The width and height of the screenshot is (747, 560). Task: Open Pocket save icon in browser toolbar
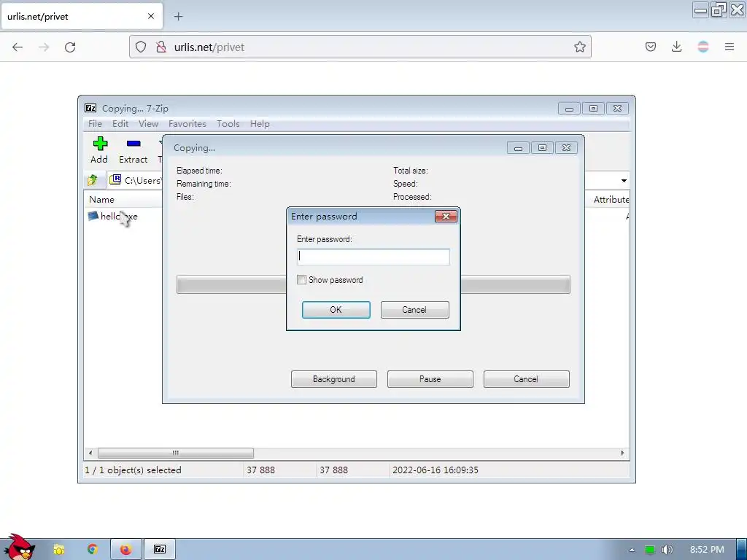click(650, 47)
